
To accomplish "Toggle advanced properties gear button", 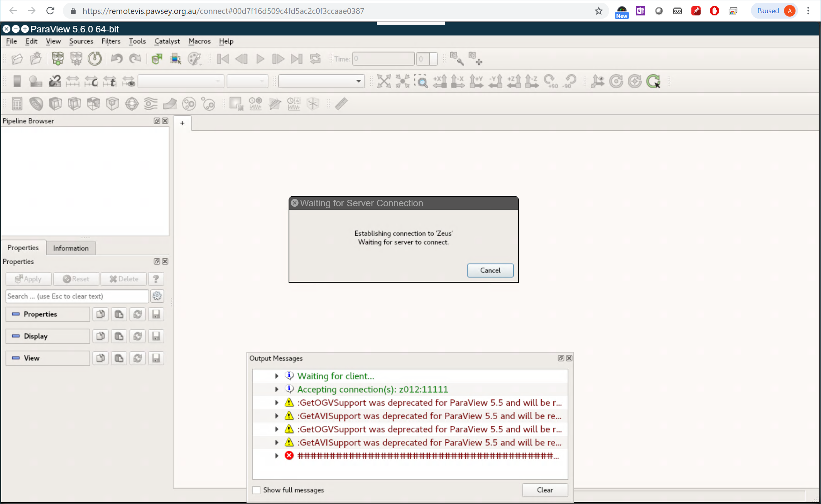I will click(x=157, y=296).
